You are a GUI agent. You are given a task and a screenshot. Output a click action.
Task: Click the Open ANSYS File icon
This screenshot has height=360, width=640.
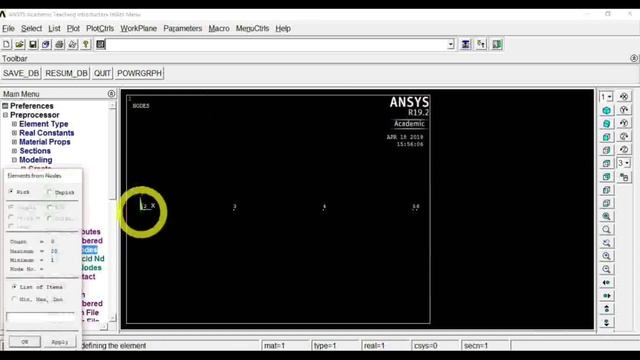20,44
